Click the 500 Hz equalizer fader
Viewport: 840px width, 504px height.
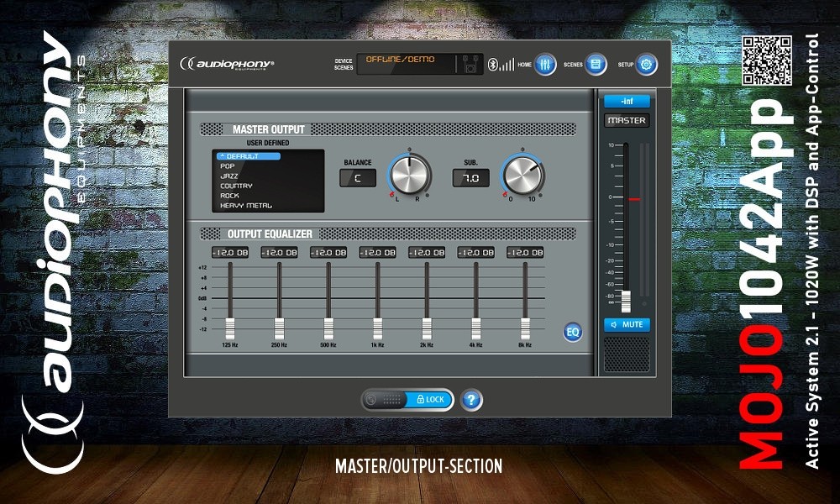328,328
